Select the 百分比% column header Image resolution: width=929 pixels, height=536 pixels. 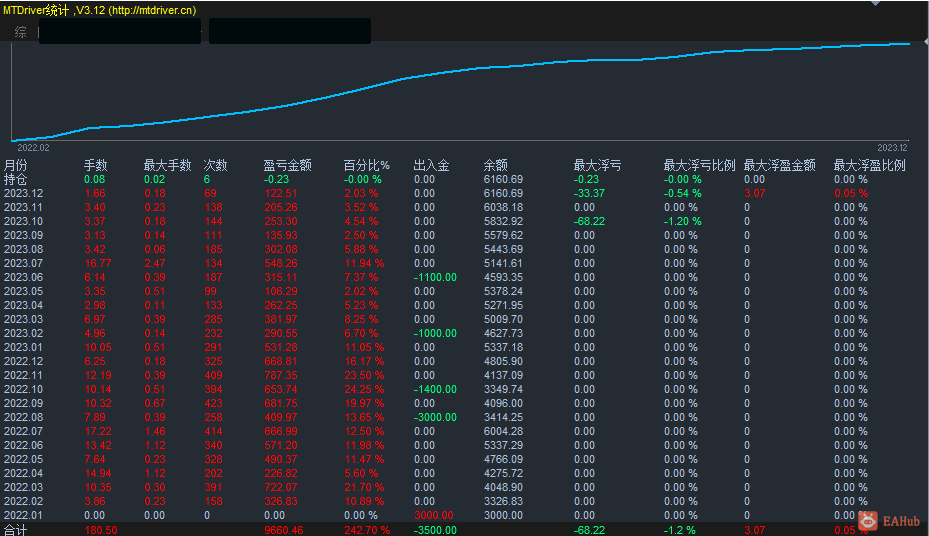point(366,165)
